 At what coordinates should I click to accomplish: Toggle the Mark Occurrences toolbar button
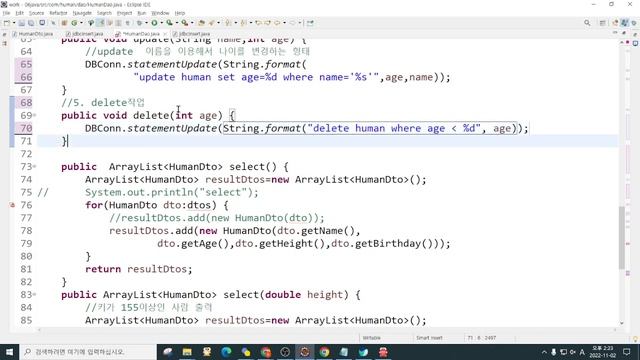coord(101,23)
